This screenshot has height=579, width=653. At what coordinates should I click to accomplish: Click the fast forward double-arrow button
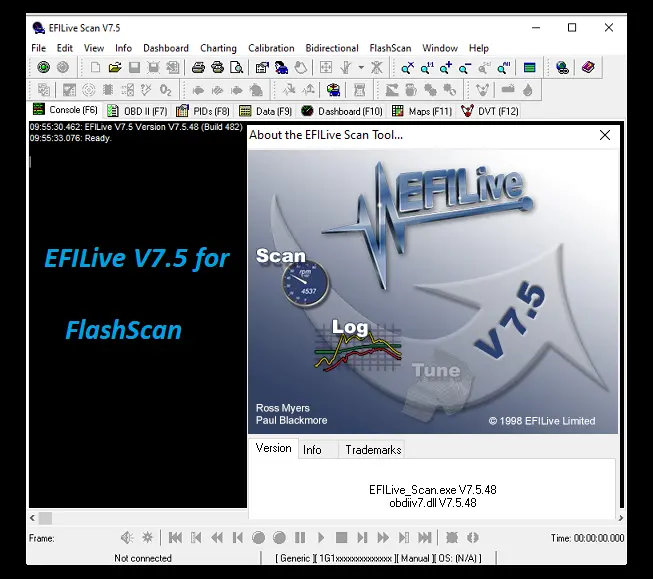point(383,538)
